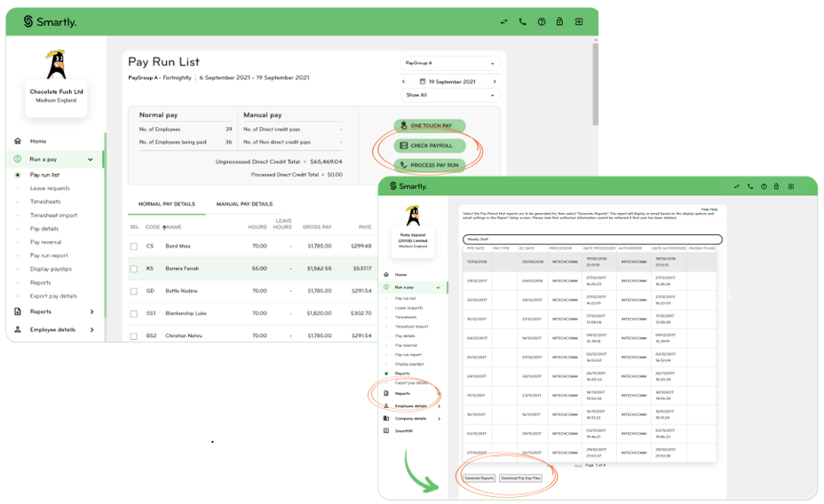
Task: Click the phone icon in the Pay Run List window header
Action: [x=522, y=21]
